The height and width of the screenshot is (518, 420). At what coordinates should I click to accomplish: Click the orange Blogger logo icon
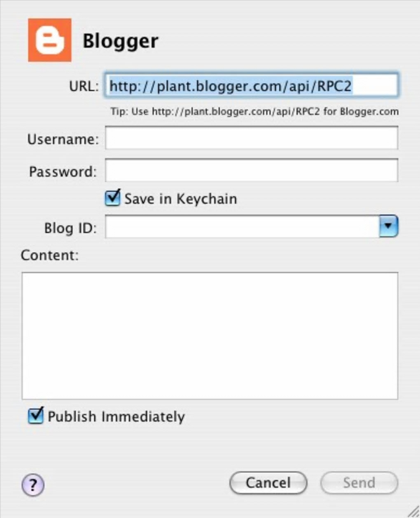click(x=49, y=40)
